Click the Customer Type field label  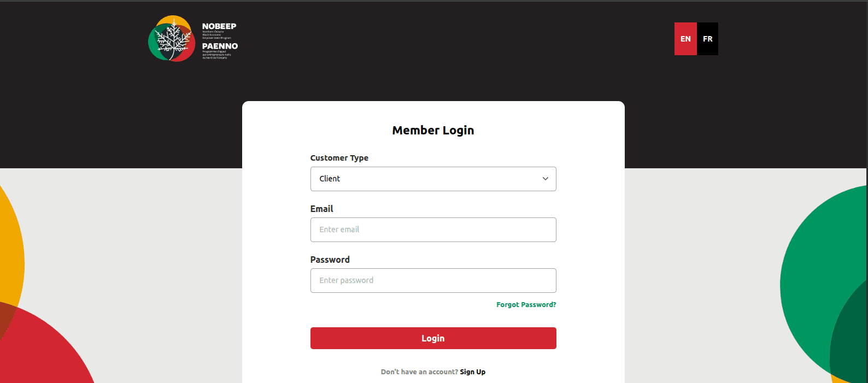339,158
